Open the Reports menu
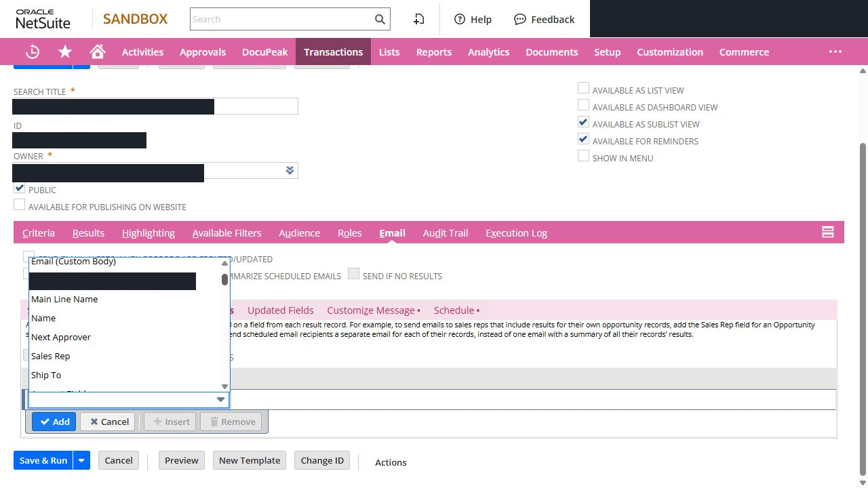 pyautogui.click(x=434, y=52)
